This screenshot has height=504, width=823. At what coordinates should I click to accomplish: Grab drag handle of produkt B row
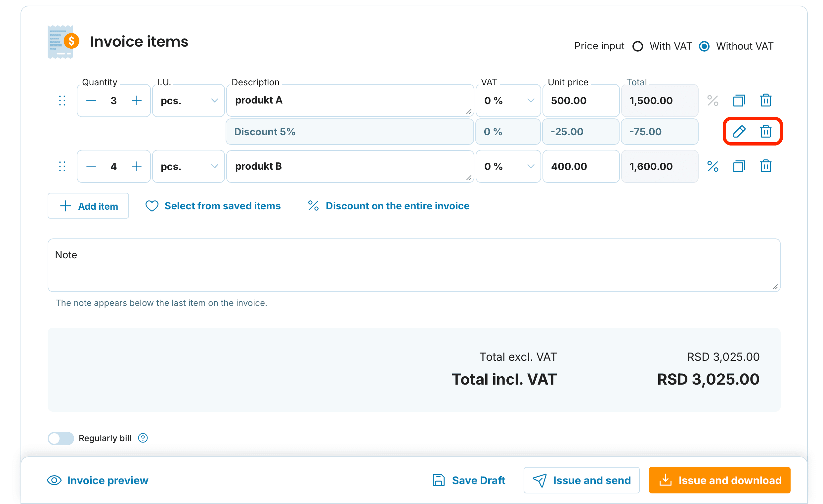[62, 166]
